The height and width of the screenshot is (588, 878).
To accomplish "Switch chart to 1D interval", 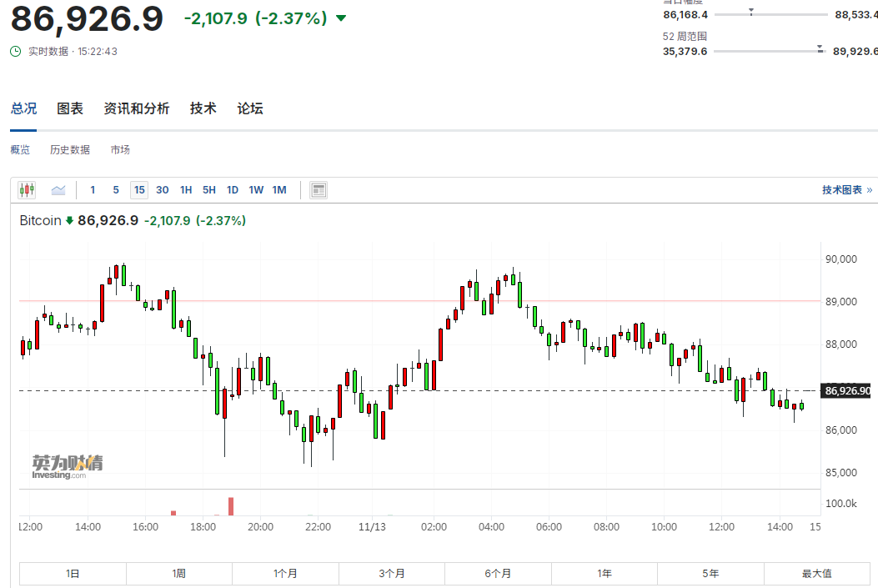I will 232,189.
